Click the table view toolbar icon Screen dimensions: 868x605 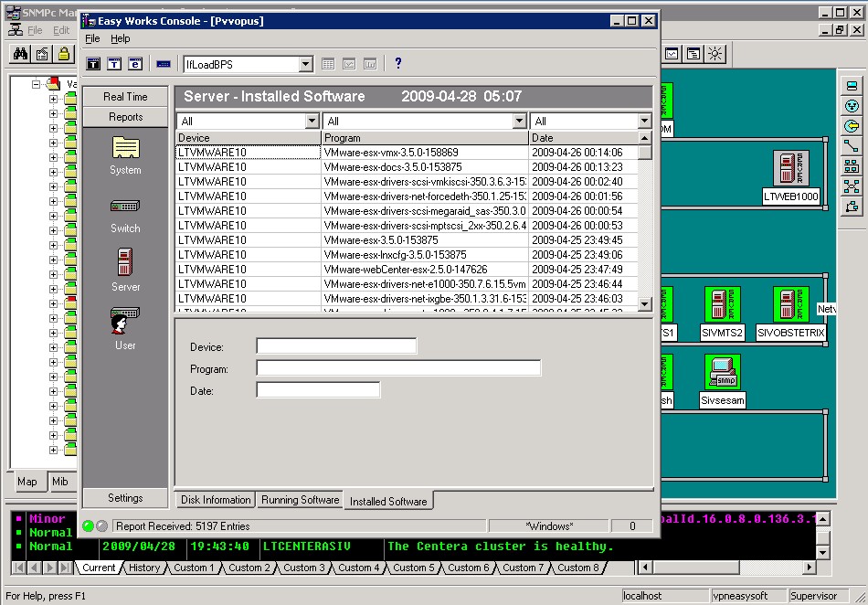[x=328, y=64]
